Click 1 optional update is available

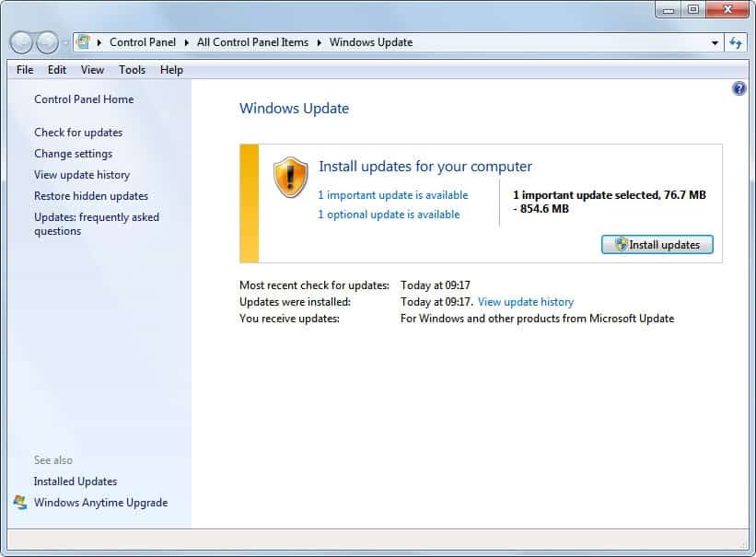[390, 214]
